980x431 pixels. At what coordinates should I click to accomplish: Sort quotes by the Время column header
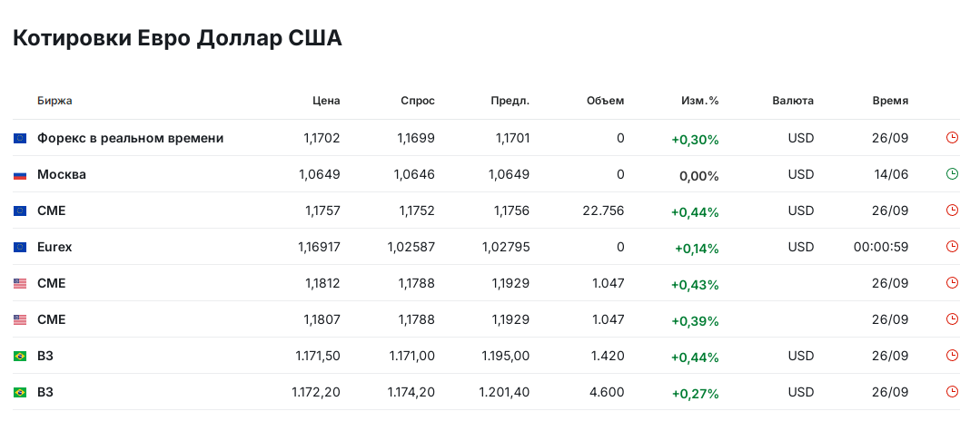click(890, 101)
